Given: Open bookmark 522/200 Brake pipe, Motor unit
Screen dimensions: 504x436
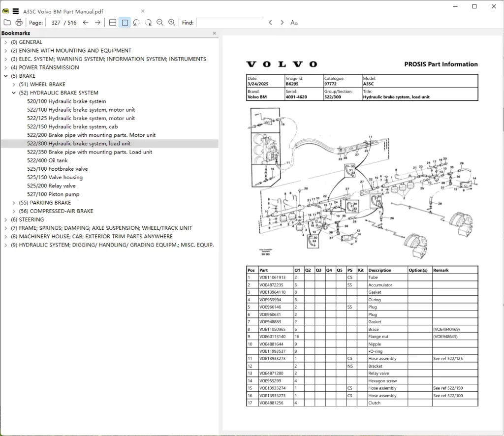Looking at the screenshot, I should click(x=91, y=135).
